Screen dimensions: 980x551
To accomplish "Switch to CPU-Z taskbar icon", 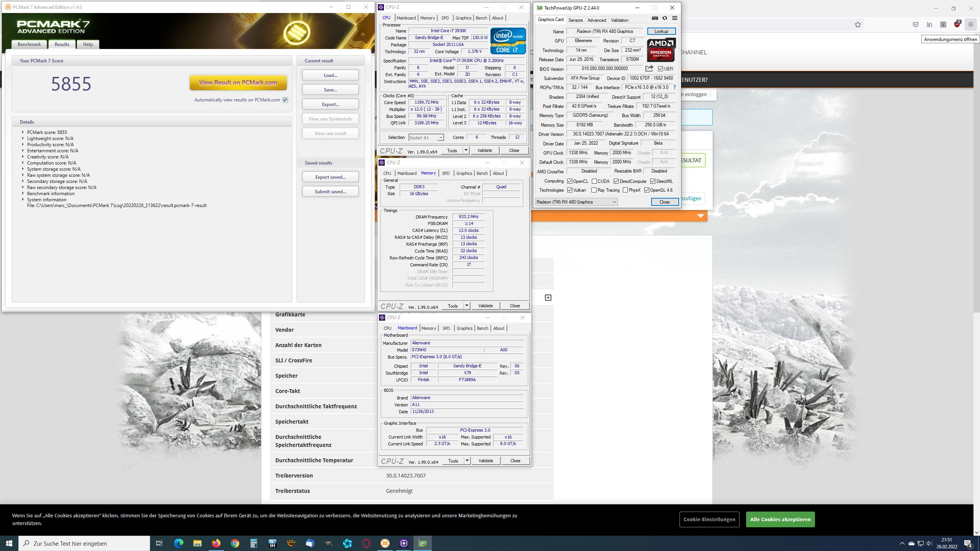I will pos(403,543).
